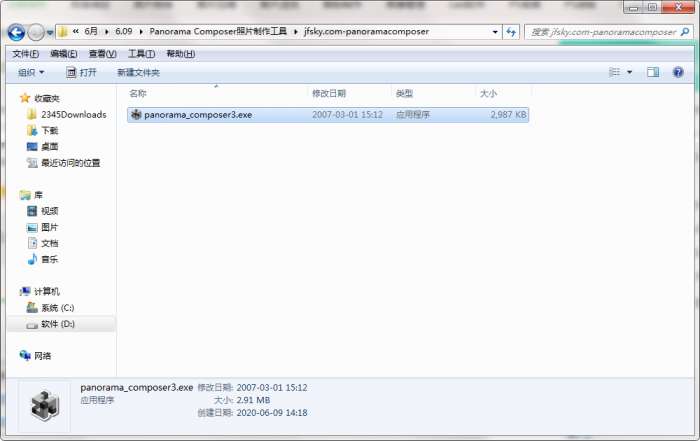Open Panorama Composer照片制作工具 breadcrumb folder
This screenshot has height=441, width=700.
[x=218, y=31]
